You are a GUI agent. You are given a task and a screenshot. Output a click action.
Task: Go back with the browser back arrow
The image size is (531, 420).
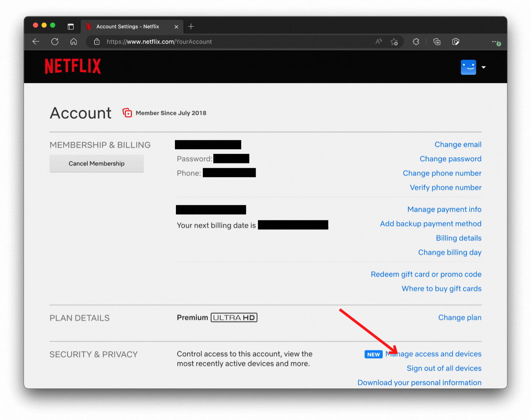pyautogui.click(x=36, y=42)
